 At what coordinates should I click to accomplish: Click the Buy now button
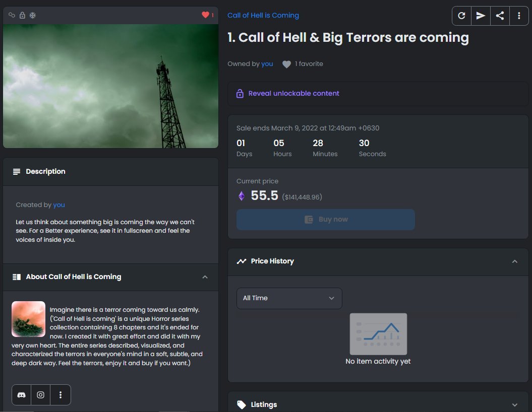tap(325, 220)
